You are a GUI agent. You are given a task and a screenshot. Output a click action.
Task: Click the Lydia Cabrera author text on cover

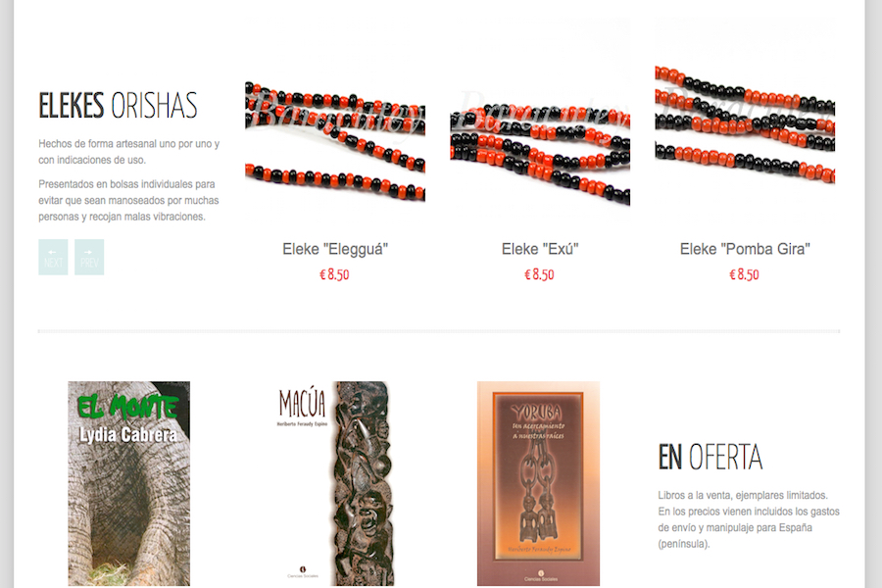(127, 434)
